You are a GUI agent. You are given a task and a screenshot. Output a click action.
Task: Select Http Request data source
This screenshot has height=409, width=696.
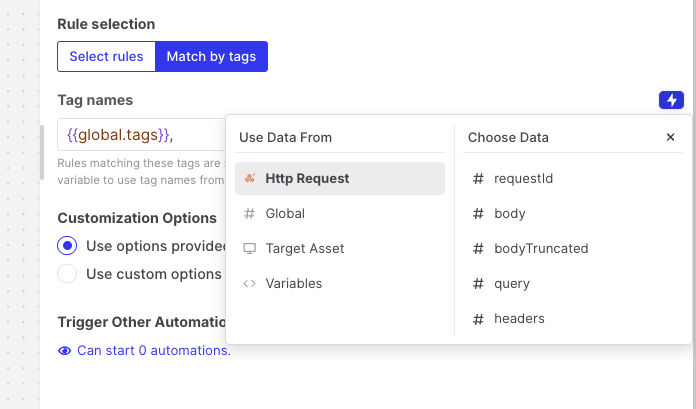pos(340,179)
